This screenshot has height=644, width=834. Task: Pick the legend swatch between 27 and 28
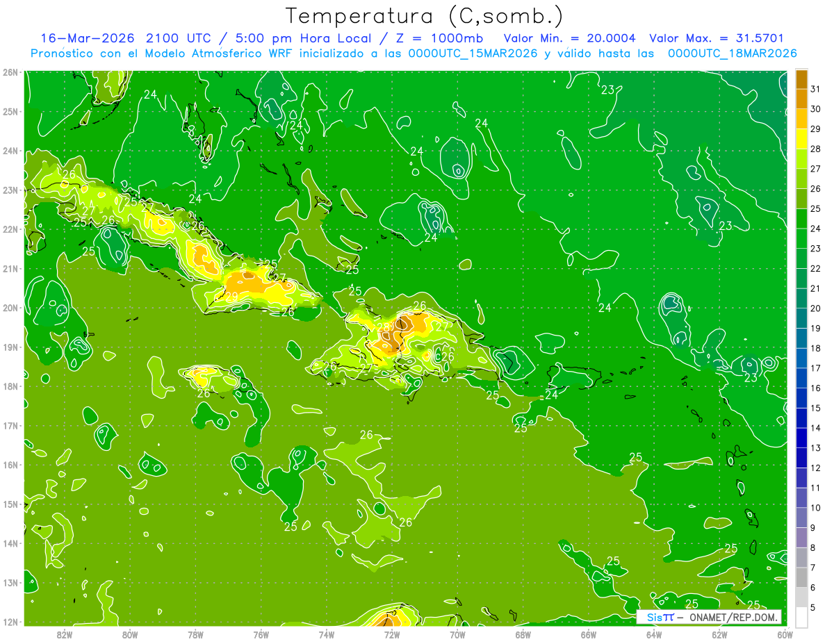(802, 158)
